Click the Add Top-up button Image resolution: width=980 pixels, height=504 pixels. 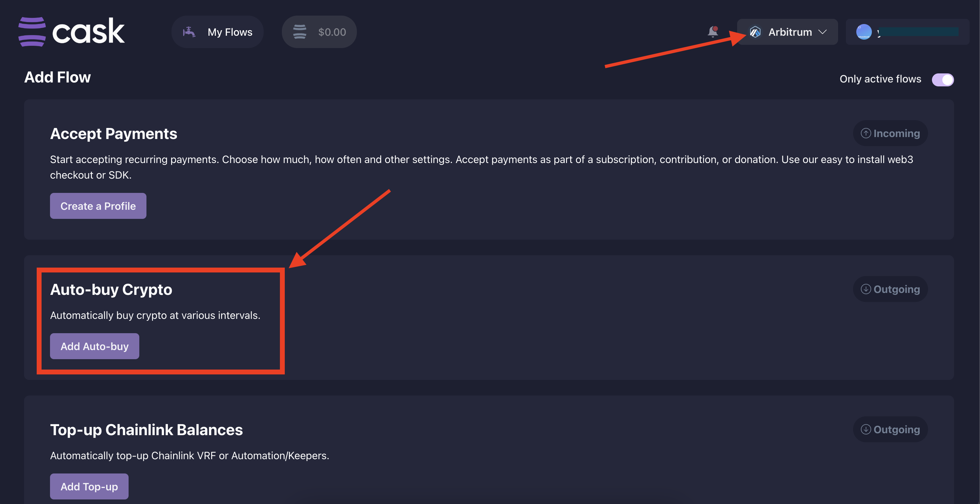(x=89, y=486)
